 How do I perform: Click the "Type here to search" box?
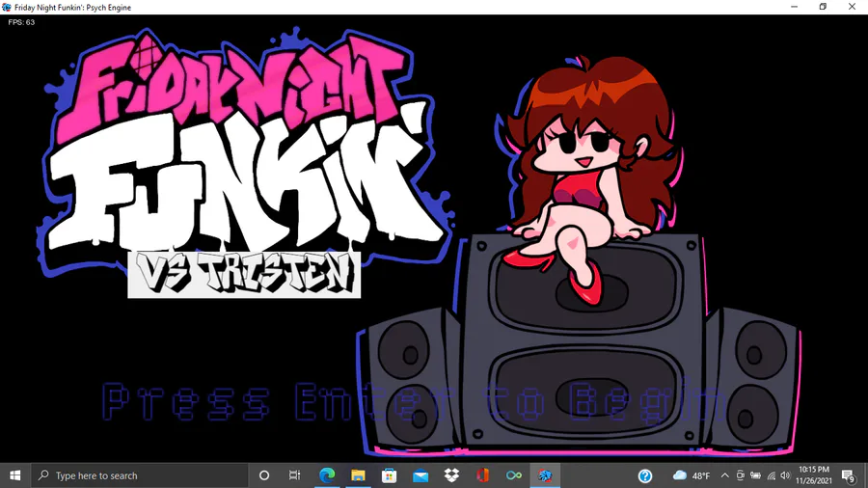140,475
